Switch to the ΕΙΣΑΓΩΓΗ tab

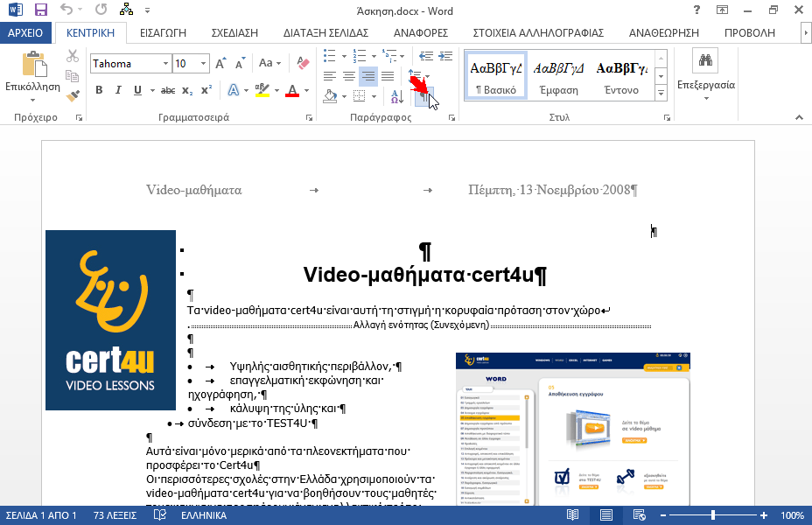click(163, 32)
